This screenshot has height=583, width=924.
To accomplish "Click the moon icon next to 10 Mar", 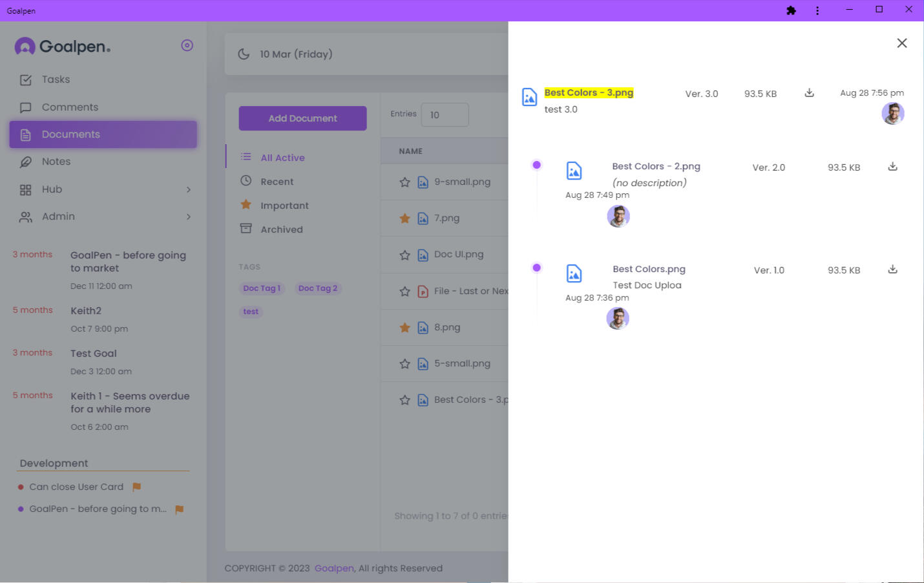I will point(244,54).
